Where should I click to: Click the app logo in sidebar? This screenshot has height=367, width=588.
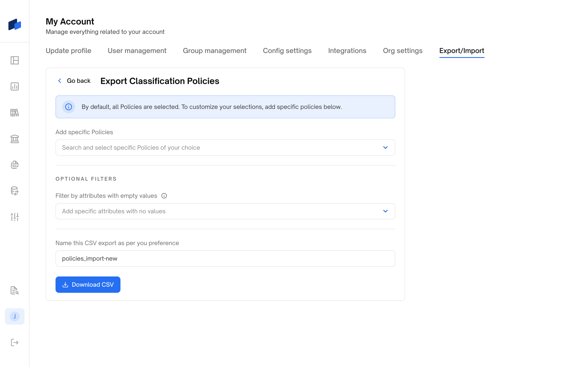14,24
